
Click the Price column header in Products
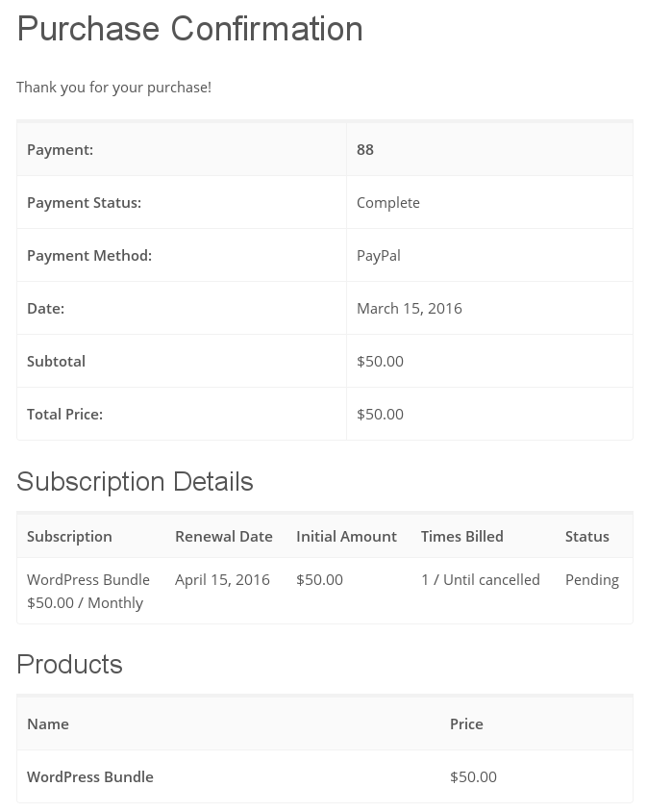466,723
